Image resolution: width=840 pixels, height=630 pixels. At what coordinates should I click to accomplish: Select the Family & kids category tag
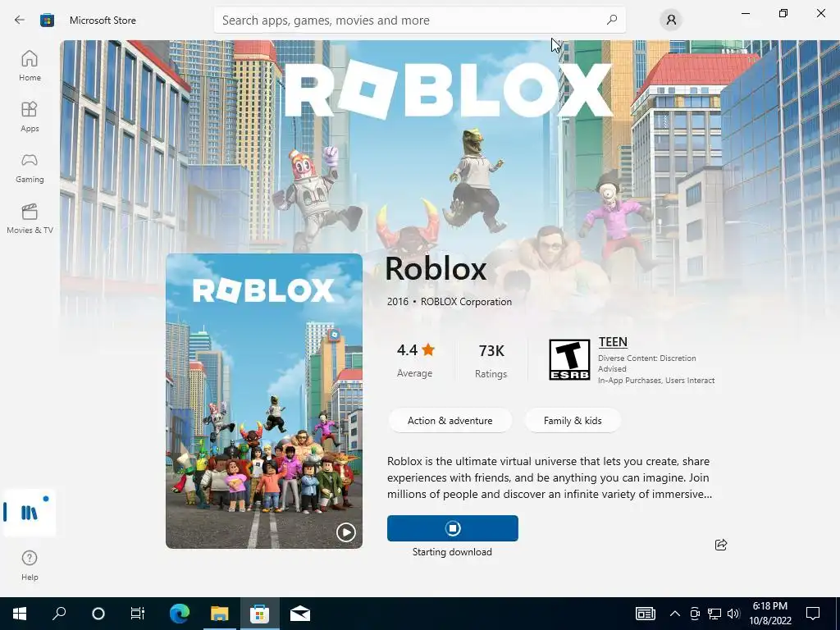pos(573,421)
